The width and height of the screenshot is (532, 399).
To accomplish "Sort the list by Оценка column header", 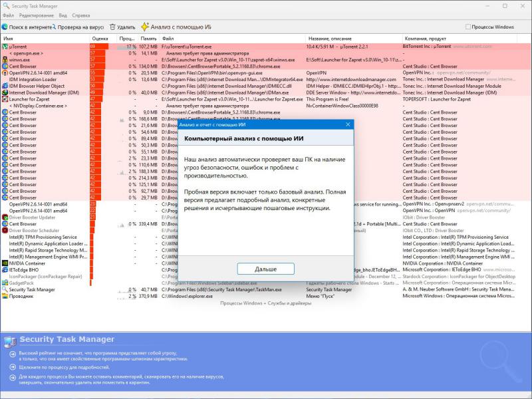I will (100, 39).
